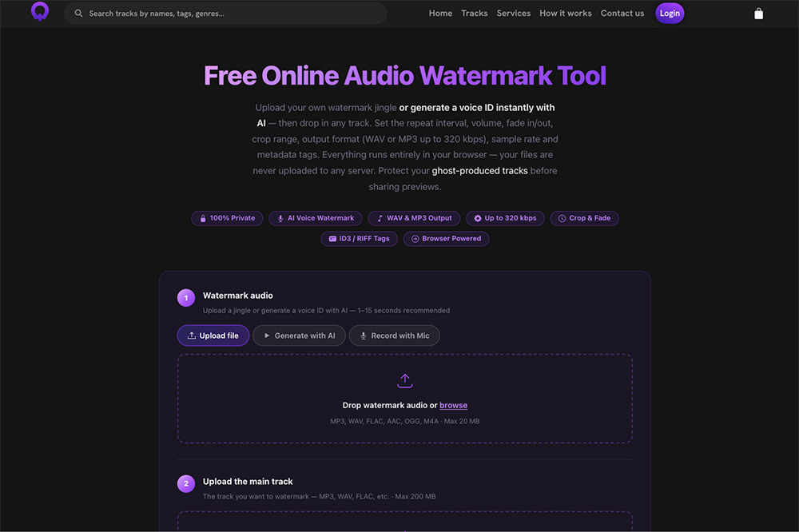Click the mic icon on AI Voice Watermark badge
This screenshot has width=799, height=532.
tap(281, 218)
